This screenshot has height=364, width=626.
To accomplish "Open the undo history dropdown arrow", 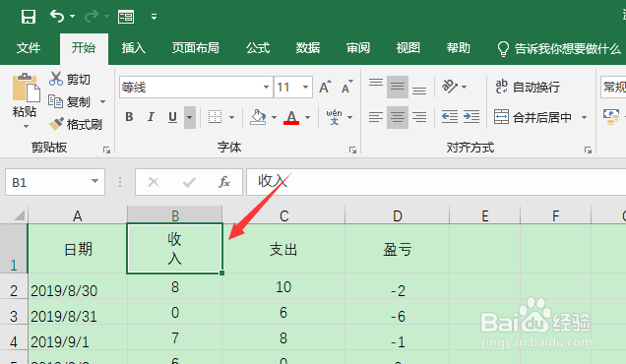I will [72, 17].
